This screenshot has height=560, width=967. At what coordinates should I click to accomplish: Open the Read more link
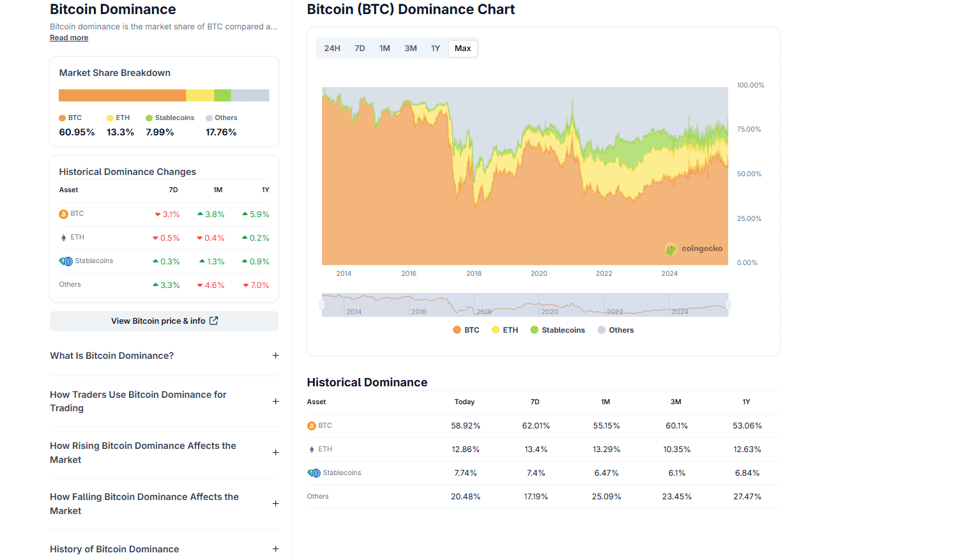pyautogui.click(x=68, y=37)
